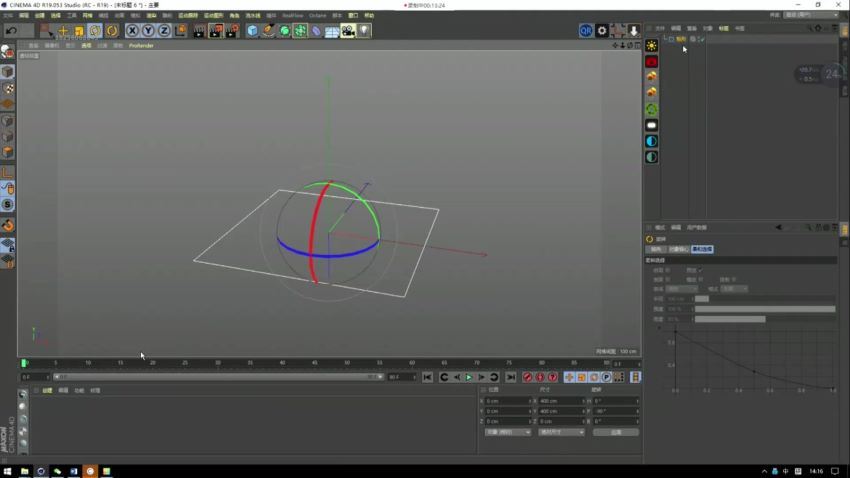The height and width of the screenshot is (478, 850).
Task: Play the animation forward
Action: coord(469,377)
